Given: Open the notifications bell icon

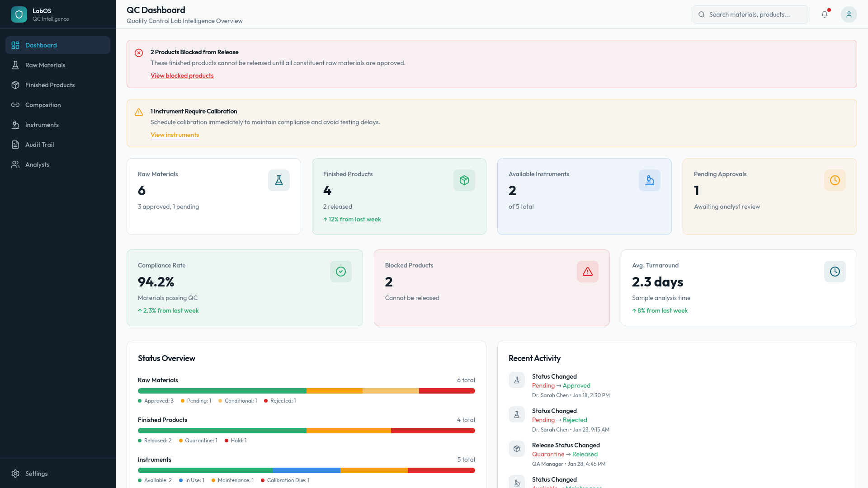Looking at the screenshot, I should tap(825, 14).
